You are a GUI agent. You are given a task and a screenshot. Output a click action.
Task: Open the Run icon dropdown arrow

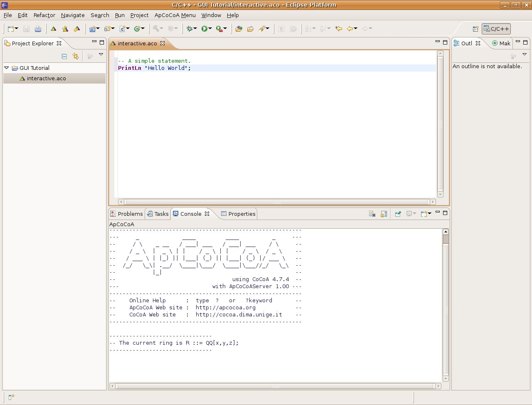coord(210,29)
